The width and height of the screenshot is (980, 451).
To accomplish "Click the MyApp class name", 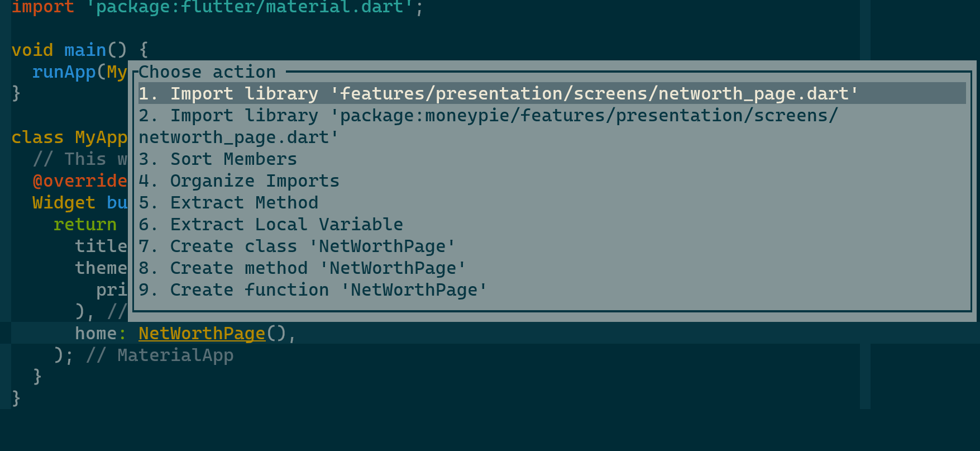I will 101,137.
